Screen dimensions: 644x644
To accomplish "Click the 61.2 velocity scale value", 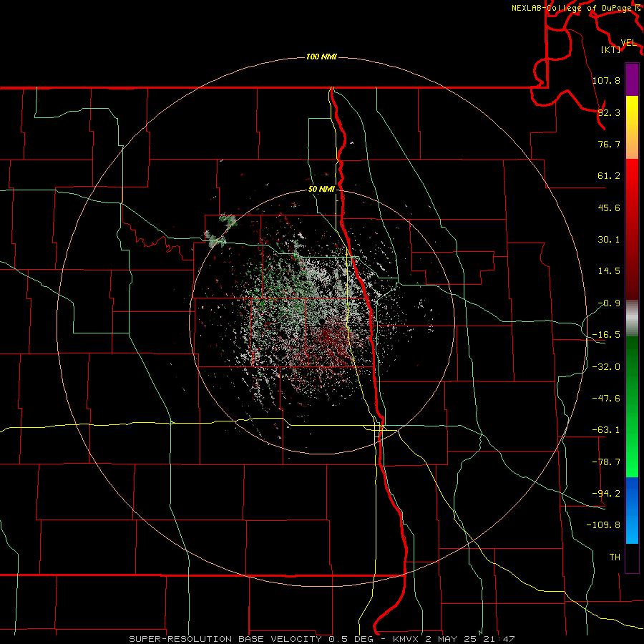I will pyautogui.click(x=609, y=176).
